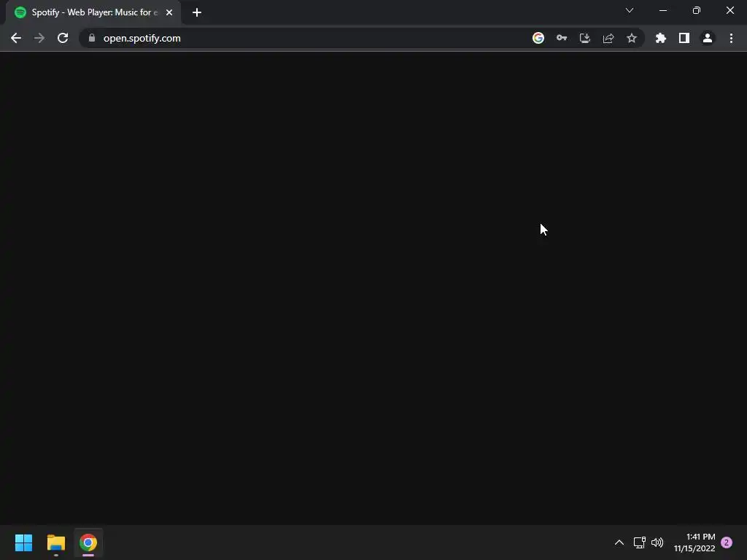Click the Chrome taskbar icon
This screenshot has width=747, height=560.
[x=88, y=542]
